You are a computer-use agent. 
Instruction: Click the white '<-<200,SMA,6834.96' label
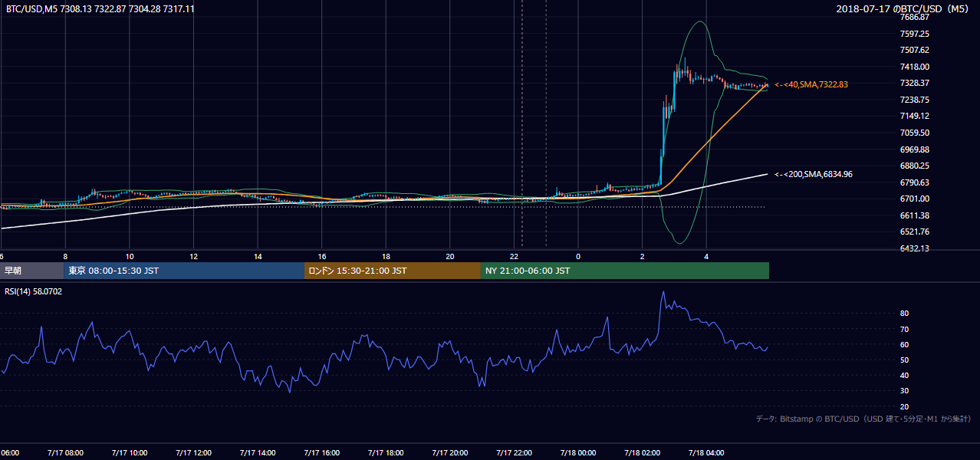coord(814,174)
